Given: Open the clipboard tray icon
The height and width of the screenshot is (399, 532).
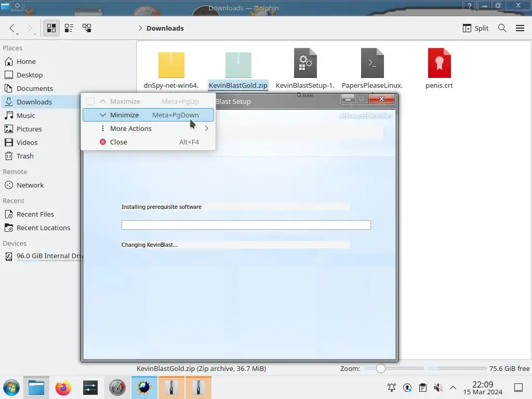Looking at the screenshot, I should point(423,388).
